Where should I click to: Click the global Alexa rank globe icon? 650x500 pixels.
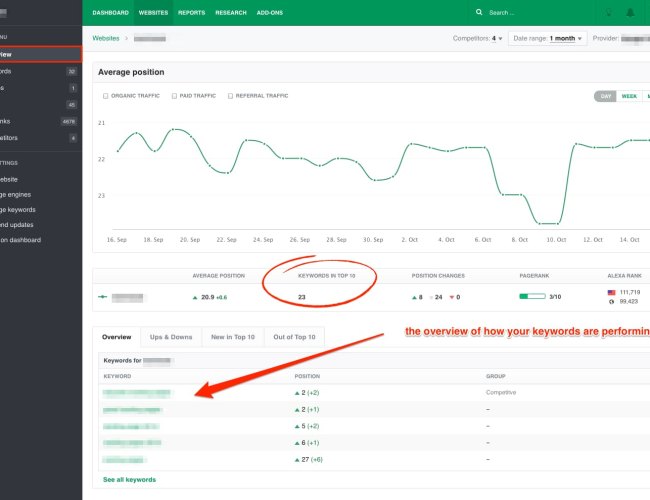pyautogui.click(x=611, y=301)
